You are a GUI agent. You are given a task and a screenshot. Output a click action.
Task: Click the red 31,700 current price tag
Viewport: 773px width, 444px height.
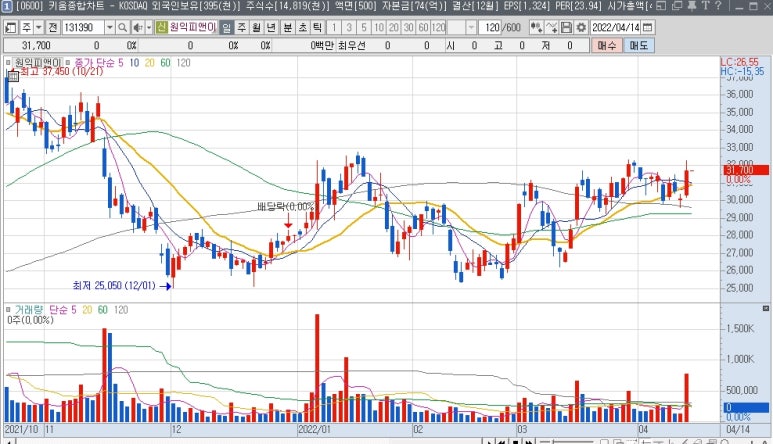pos(746,170)
